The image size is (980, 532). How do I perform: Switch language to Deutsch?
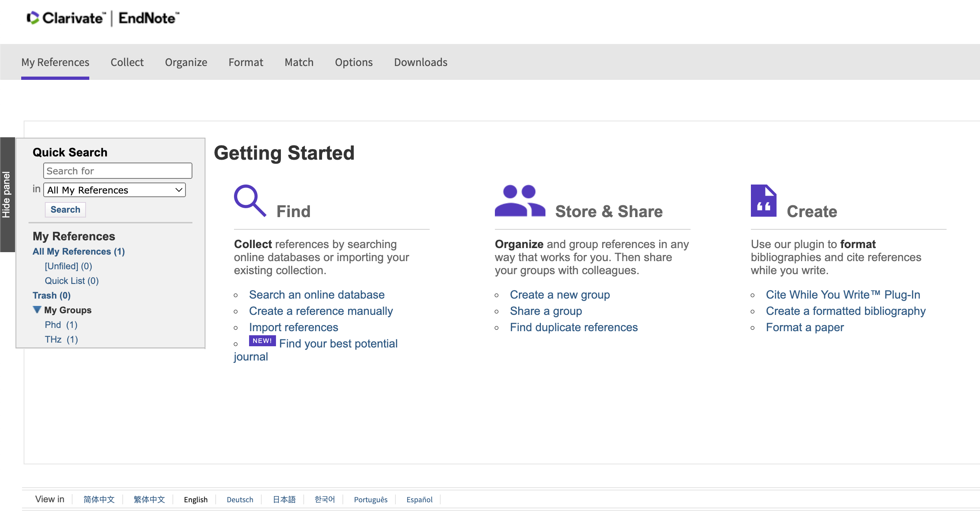pyautogui.click(x=240, y=499)
